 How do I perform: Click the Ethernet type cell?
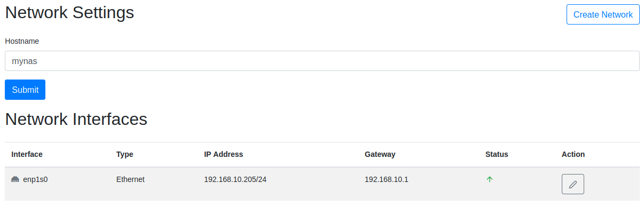(130, 179)
